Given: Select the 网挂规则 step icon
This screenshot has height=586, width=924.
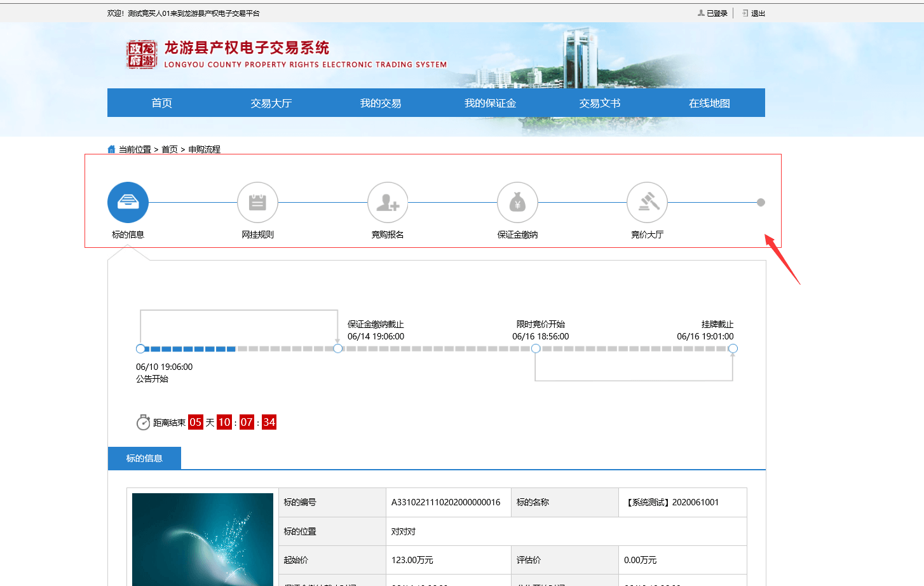Looking at the screenshot, I should pyautogui.click(x=257, y=203).
